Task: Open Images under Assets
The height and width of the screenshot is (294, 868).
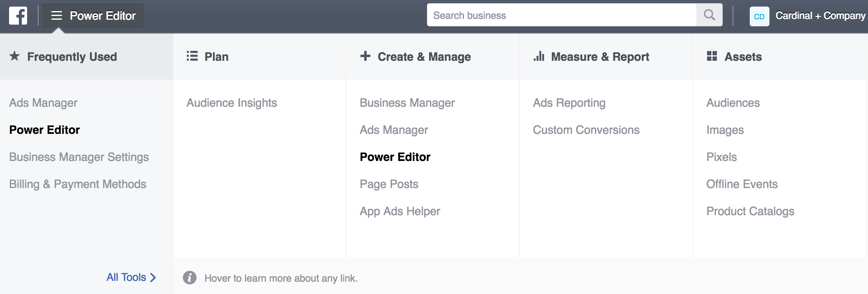Action: [725, 130]
